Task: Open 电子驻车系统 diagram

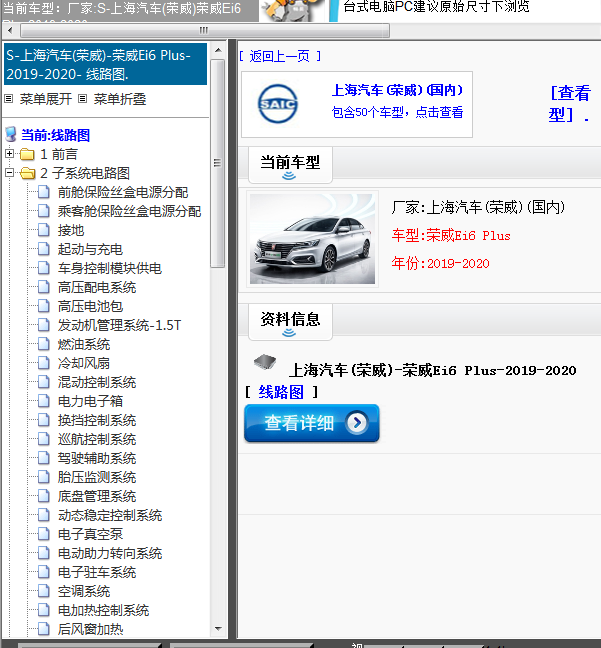Action: pos(97,572)
